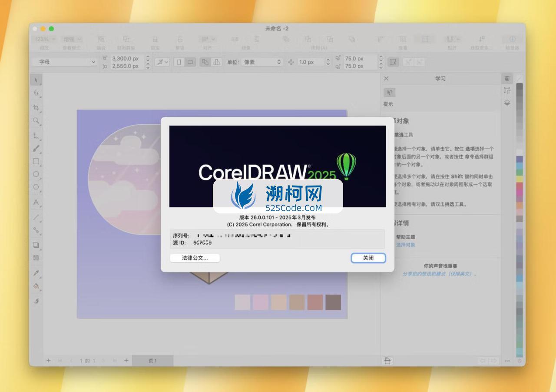Click the Learn panel home icon

(x=387, y=361)
